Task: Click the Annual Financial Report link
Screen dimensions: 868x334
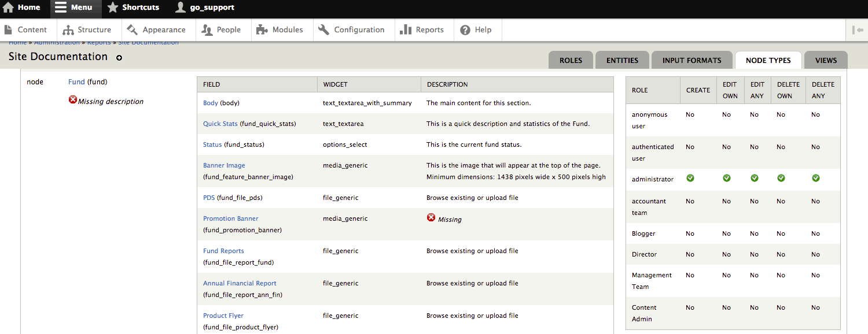Action: 240,283
